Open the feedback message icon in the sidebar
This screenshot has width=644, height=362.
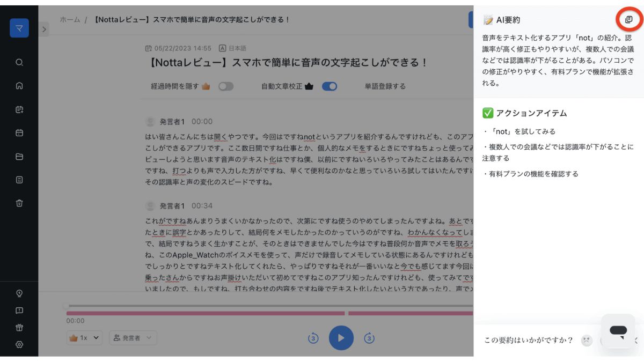point(19,311)
